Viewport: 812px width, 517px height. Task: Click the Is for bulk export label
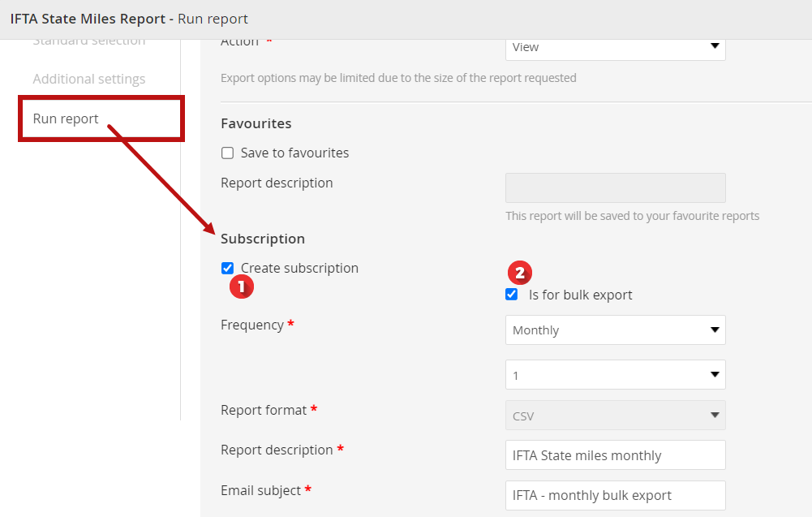point(580,295)
